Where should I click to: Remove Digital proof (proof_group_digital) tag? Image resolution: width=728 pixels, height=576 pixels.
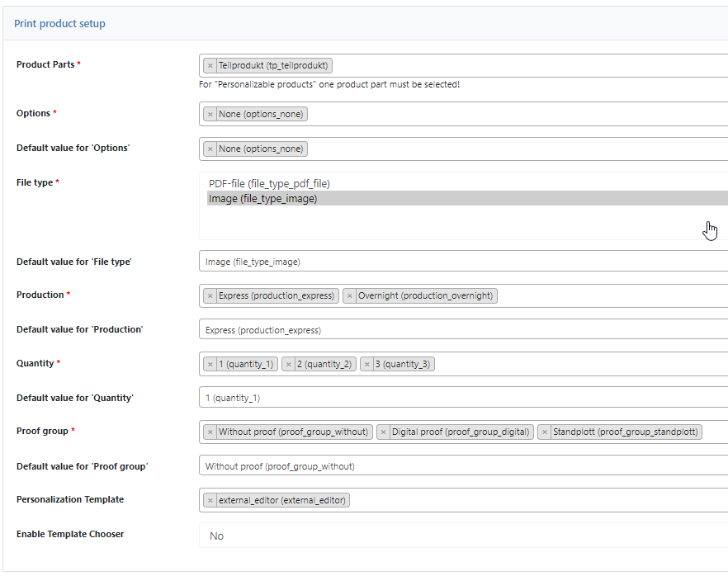[x=384, y=432]
